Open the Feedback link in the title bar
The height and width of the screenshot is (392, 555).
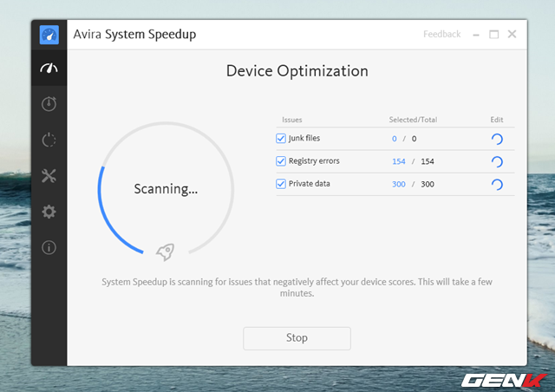[441, 35]
